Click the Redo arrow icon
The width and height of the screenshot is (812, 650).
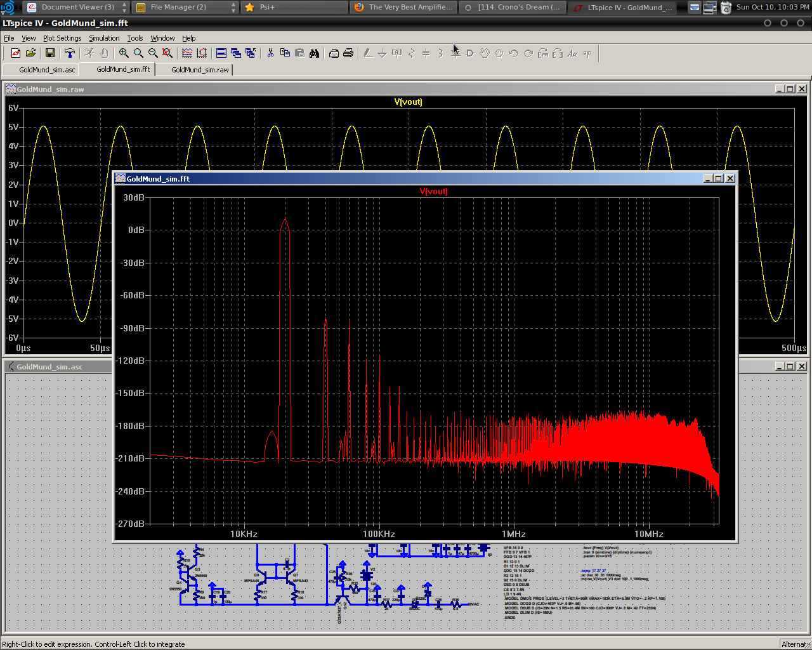(528, 53)
